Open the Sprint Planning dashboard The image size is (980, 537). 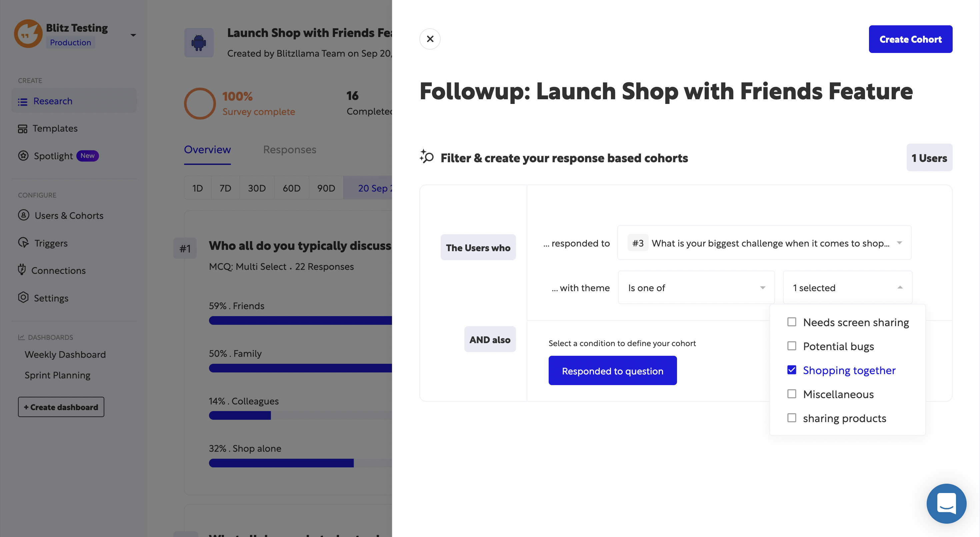[x=57, y=375]
